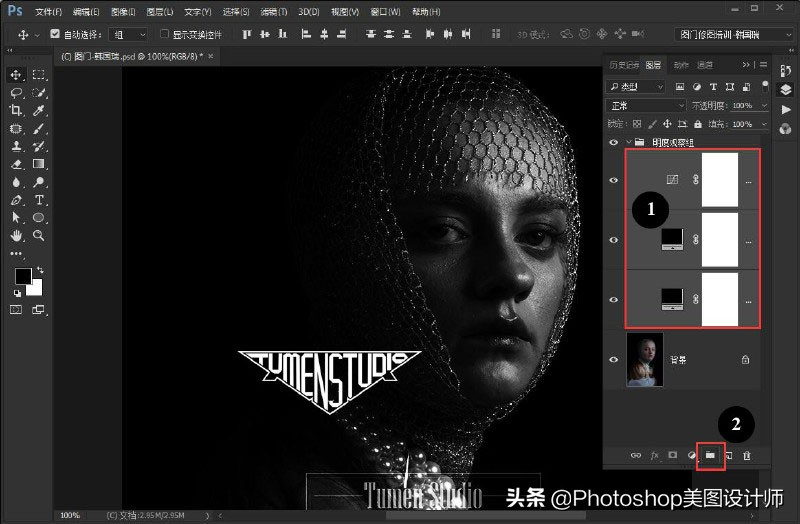Pick the Eraser tool in the toolbox

(x=16, y=164)
